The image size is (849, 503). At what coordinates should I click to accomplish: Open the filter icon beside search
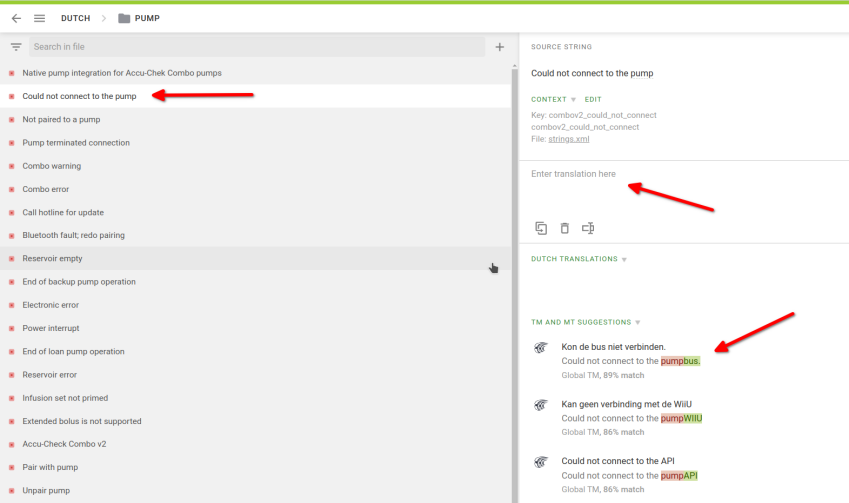point(16,47)
